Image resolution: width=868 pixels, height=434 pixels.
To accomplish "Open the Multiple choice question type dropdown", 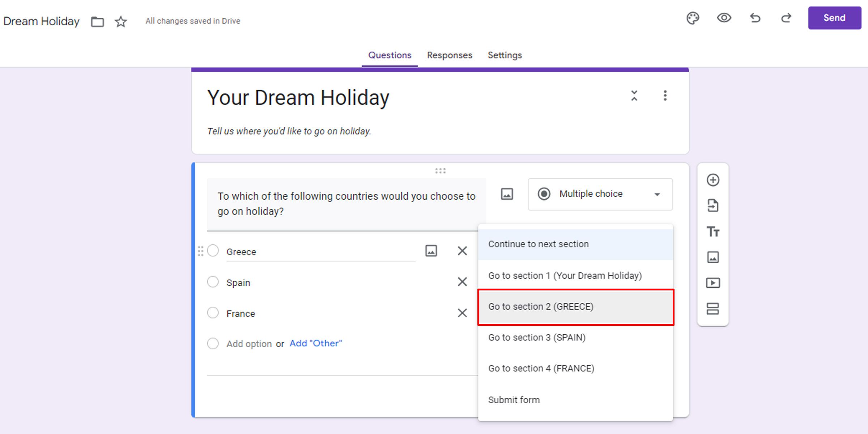I will [x=600, y=194].
